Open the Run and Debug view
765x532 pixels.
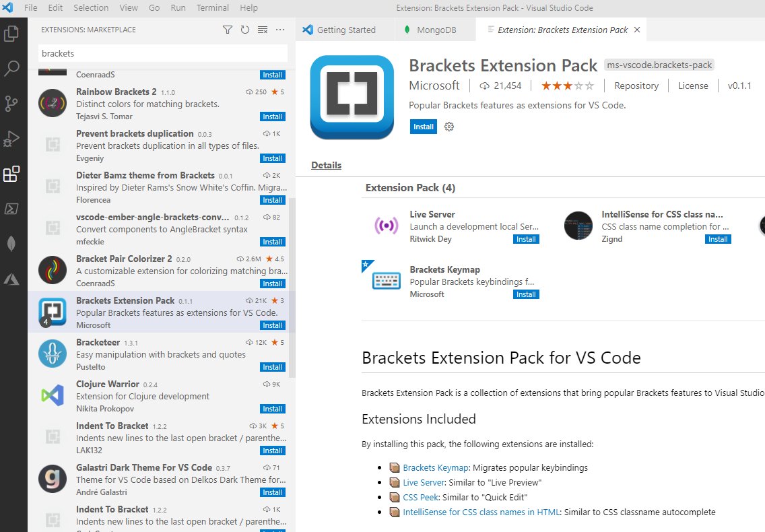pos(11,139)
